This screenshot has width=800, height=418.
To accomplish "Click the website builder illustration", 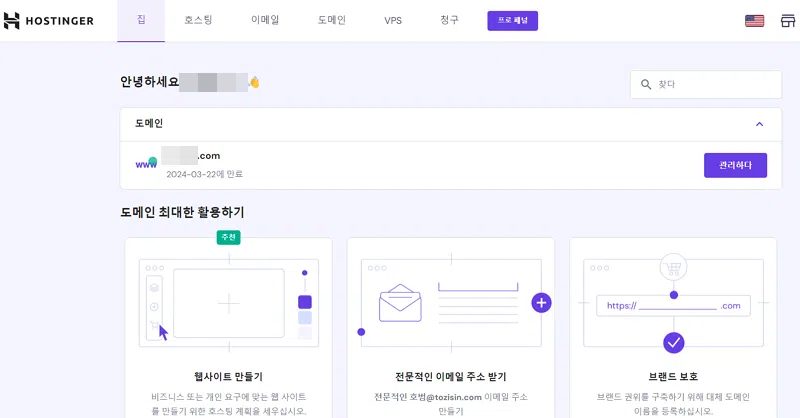I will click(229, 303).
